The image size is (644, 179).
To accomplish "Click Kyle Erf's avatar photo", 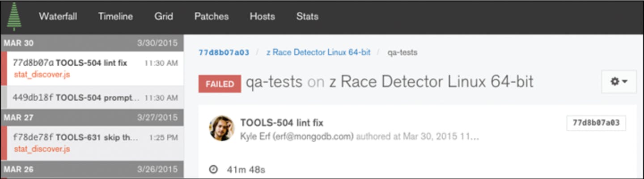I will (222, 128).
